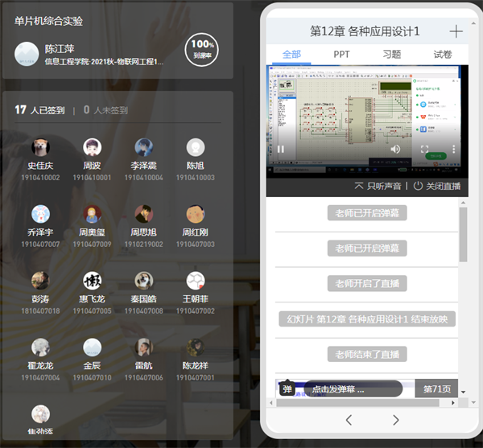Click student 史佳庆's avatar
This screenshot has height=448, width=483.
click(40, 147)
